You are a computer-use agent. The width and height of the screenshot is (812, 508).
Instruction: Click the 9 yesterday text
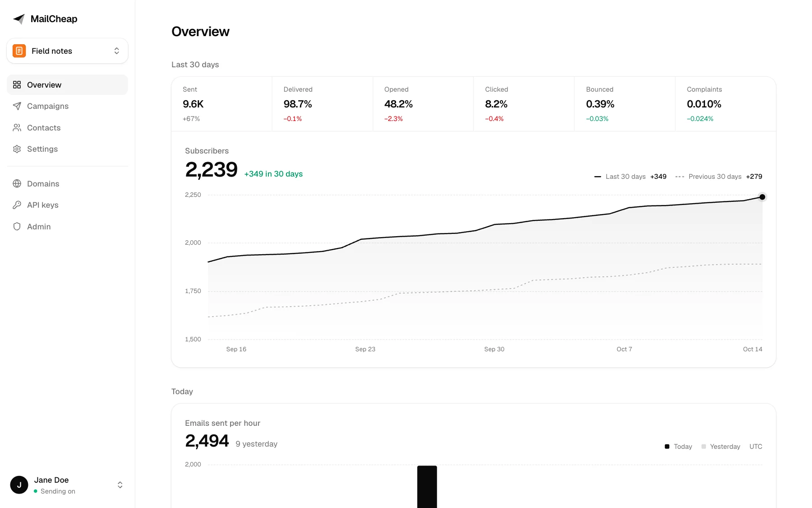click(x=256, y=444)
